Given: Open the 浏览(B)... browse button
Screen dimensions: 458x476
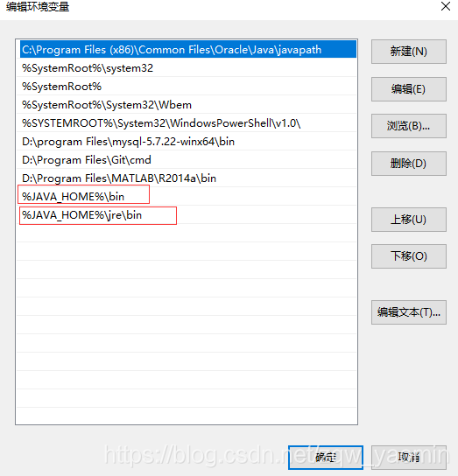Looking at the screenshot, I should click(409, 126).
